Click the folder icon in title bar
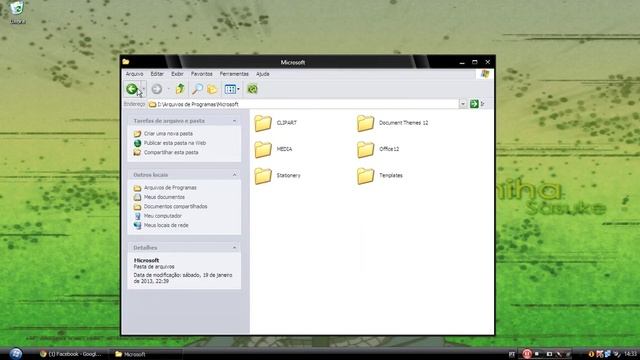Image resolution: width=640 pixels, height=360 pixels. tap(126, 62)
